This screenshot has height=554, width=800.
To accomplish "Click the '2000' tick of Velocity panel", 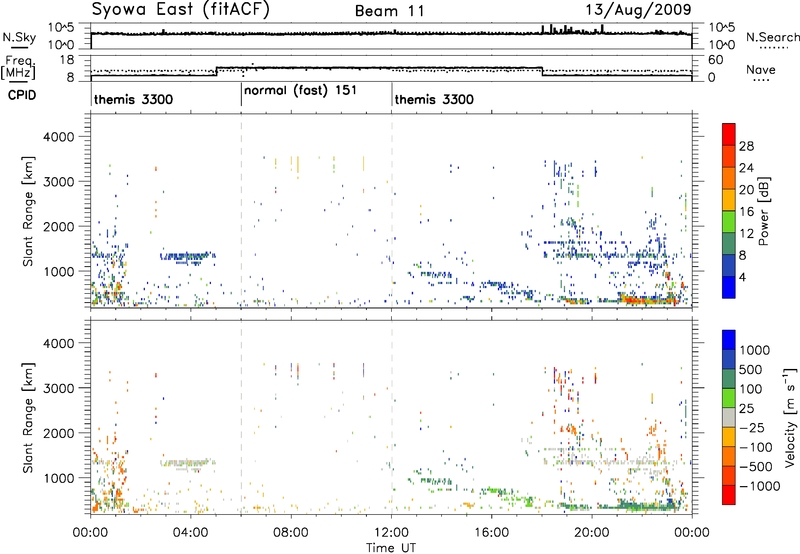I will coord(59,433).
